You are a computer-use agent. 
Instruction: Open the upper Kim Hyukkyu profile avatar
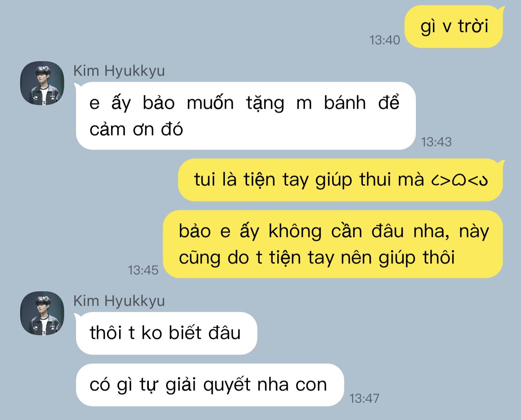pos(42,83)
